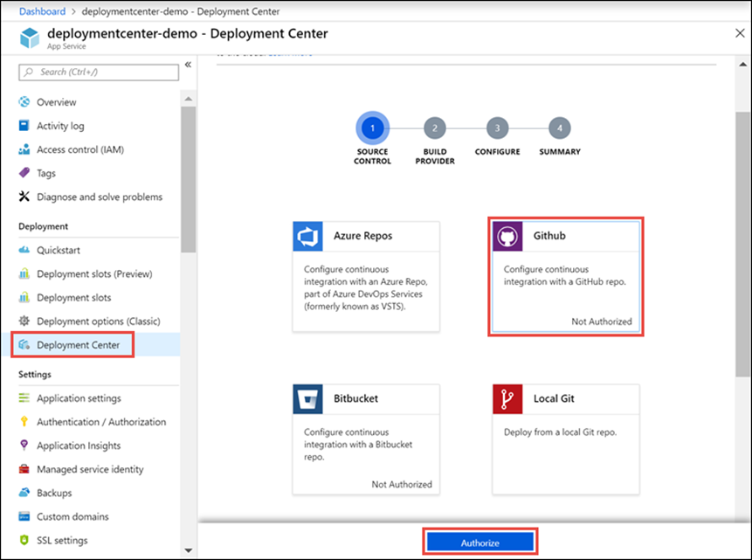
Task: Select the Bitbucket source control card
Action: point(367,439)
